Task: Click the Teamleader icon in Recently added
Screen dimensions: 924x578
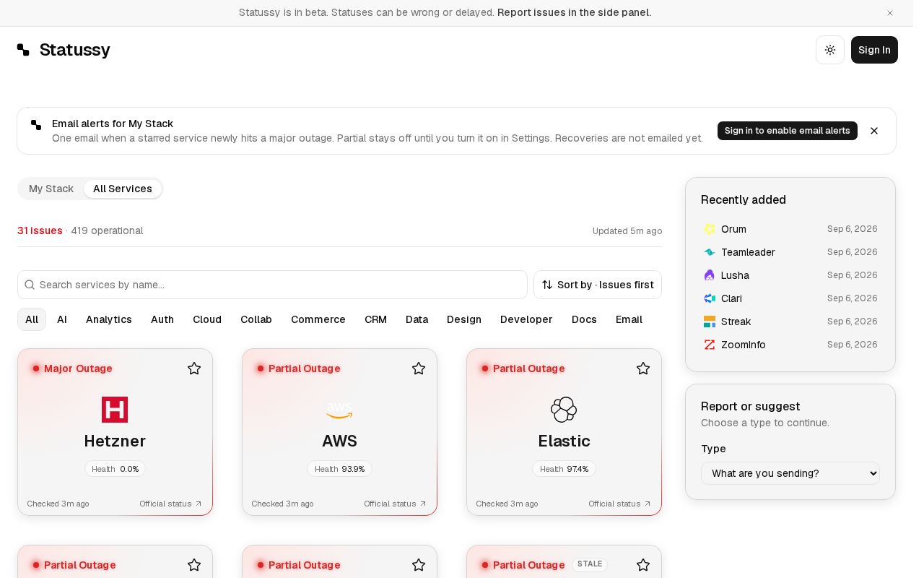Action: [x=710, y=252]
